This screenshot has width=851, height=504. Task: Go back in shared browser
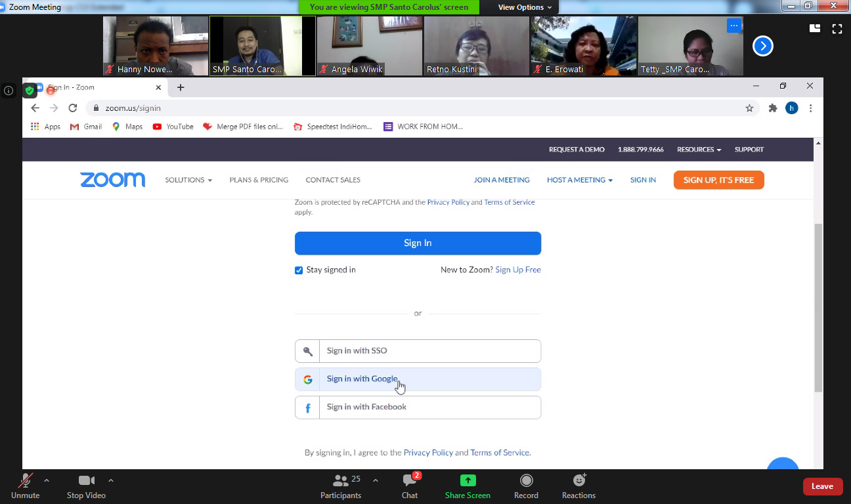tap(35, 108)
